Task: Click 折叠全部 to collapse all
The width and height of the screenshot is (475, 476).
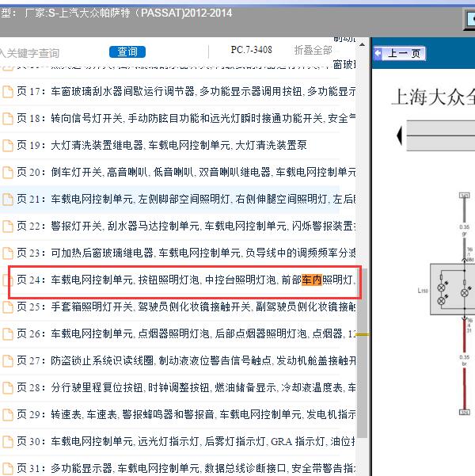Action: tap(313, 50)
